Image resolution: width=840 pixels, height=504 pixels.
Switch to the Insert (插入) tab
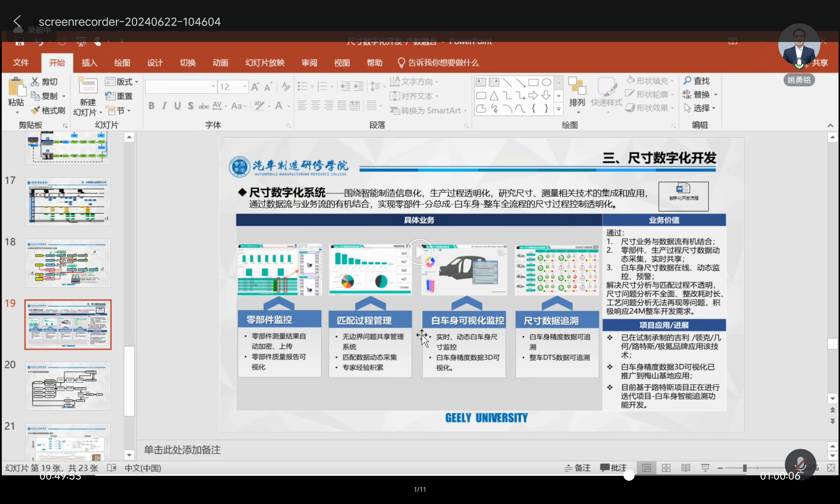tap(90, 63)
